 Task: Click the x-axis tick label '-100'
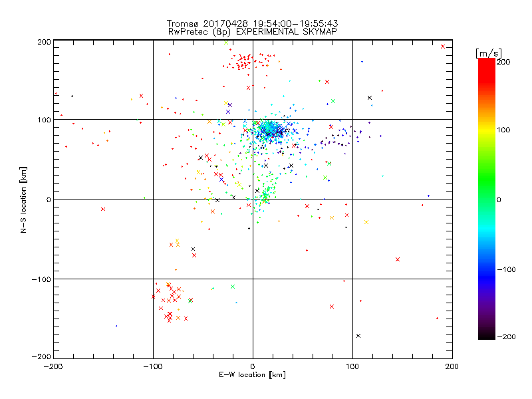(x=153, y=366)
